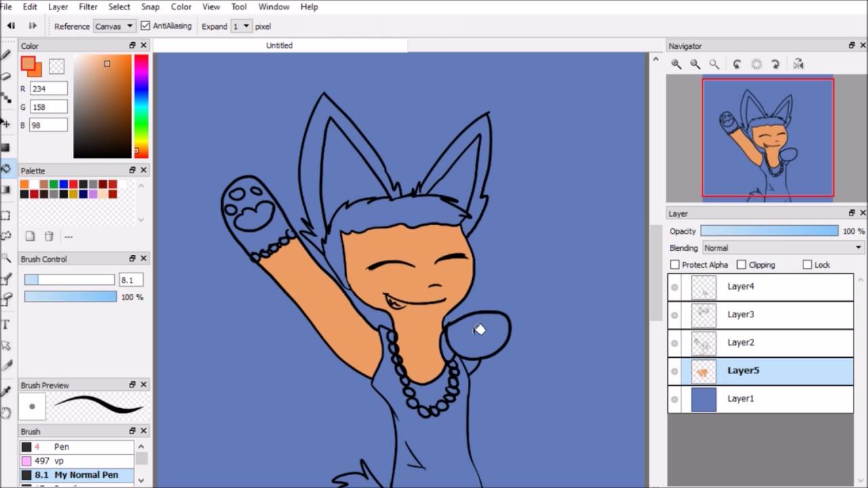Screen dimensions: 868x488
Task: Rotate canvas right in Navigator
Action: 776,64
